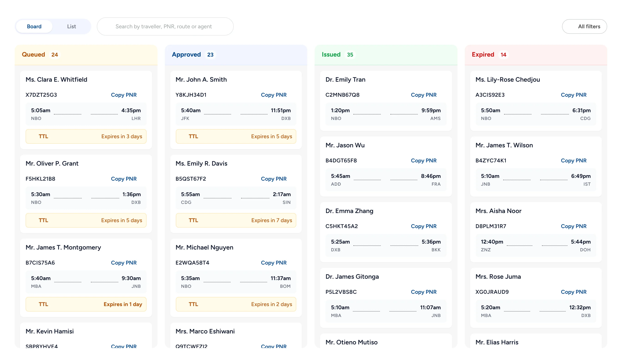Copy PNR C2MNB67Q8 for Emily Tran
The width and height of the screenshot is (620, 364).
[x=423, y=95]
